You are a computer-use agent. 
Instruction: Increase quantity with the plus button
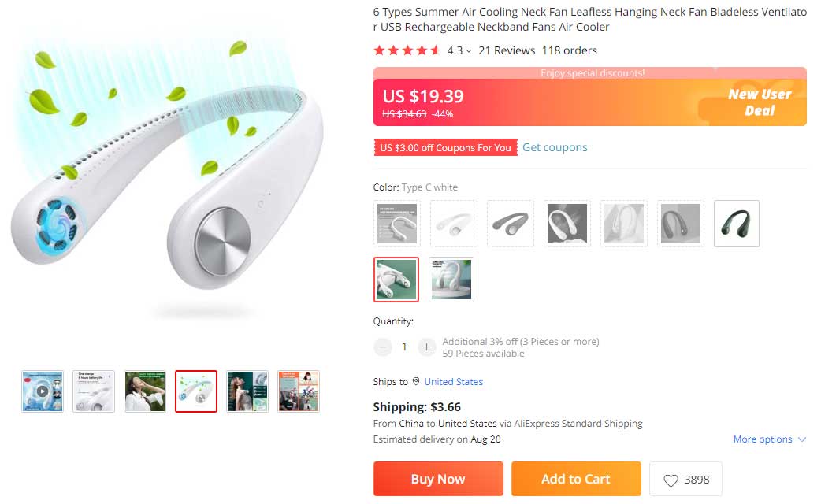pyautogui.click(x=426, y=346)
